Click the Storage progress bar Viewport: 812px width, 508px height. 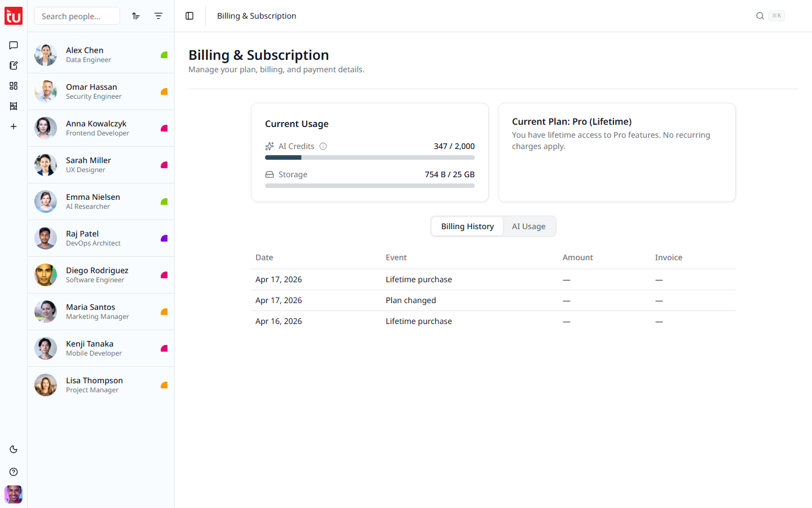(x=370, y=186)
